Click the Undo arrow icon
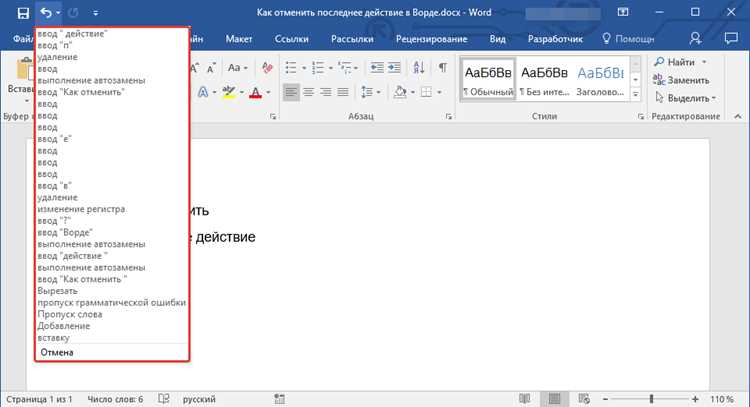750x407 pixels. point(46,13)
